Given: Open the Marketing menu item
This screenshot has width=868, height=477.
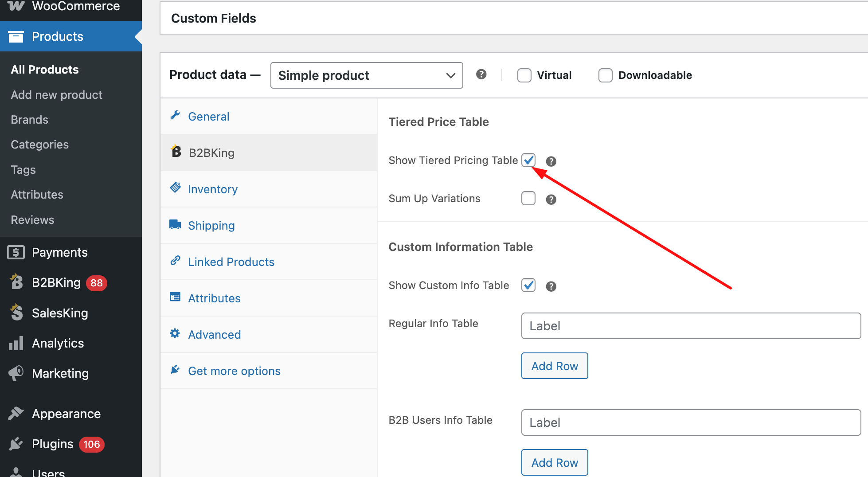Looking at the screenshot, I should pos(71,373).
